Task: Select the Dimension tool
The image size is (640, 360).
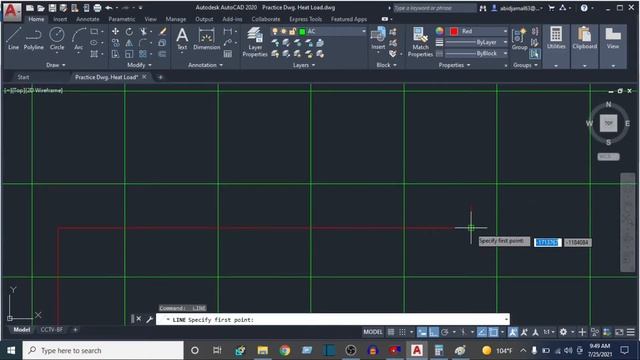Action: (x=207, y=39)
